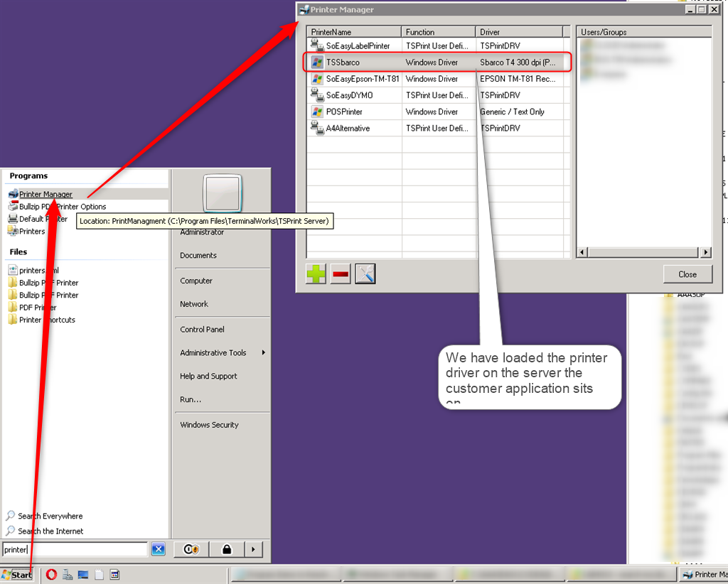Select the 'Generic / Text Only' driver cell
The height and width of the screenshot is (584, 728).
click(x=512, y=112)
